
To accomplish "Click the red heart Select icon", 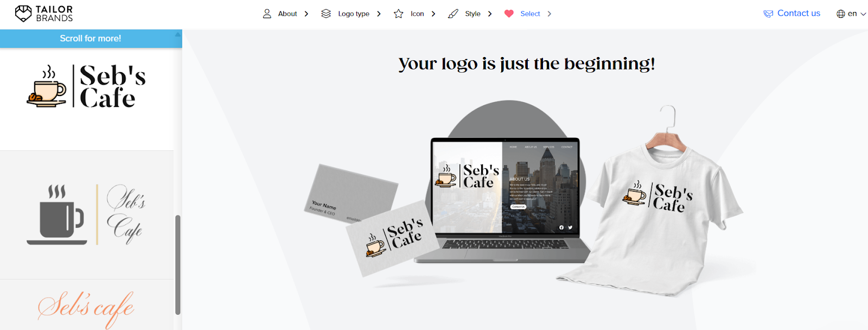I will point(509,14).
